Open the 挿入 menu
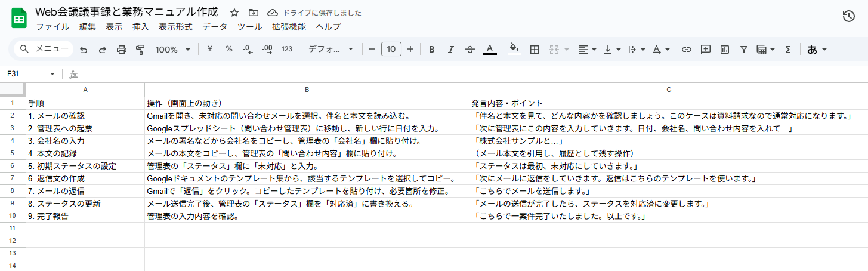The height and width of the screenshot is (271, 868). (141, 27)
